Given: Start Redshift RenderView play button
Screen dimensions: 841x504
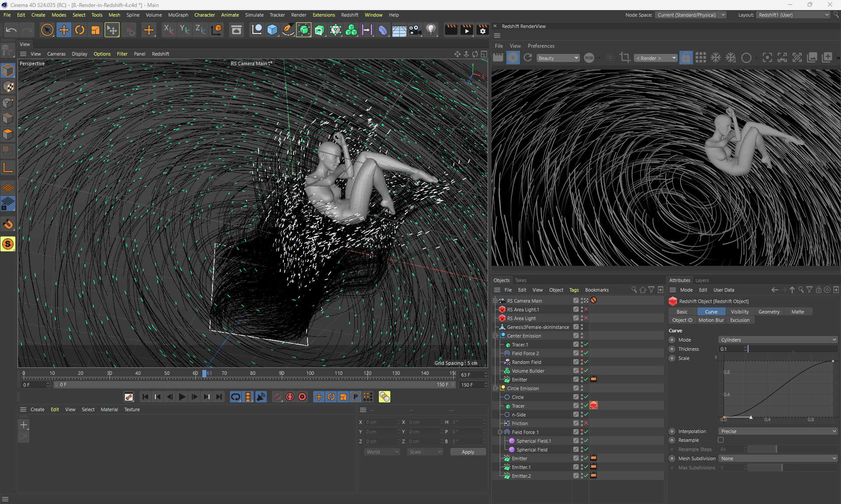Looking at the screenshot, I should pyautogui.click(x=513, y=58).
